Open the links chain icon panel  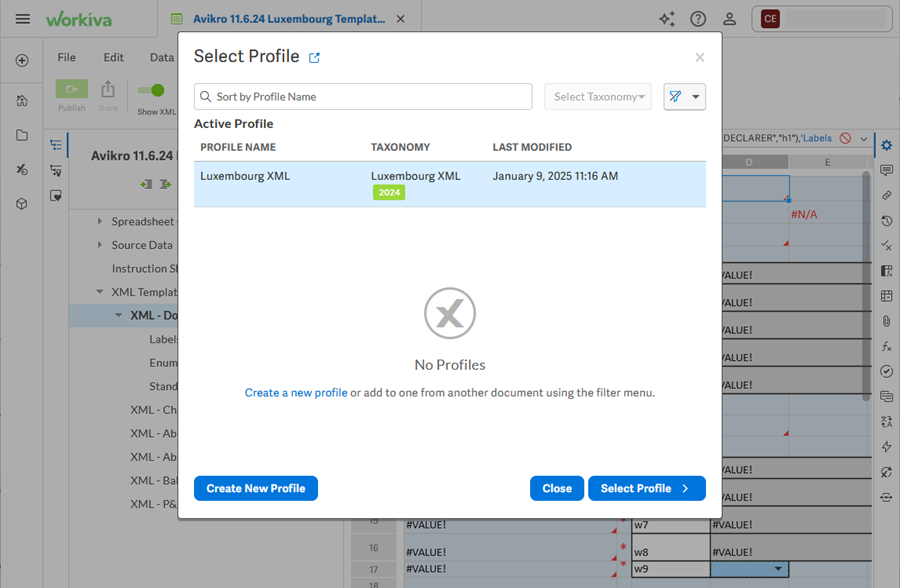887,195
